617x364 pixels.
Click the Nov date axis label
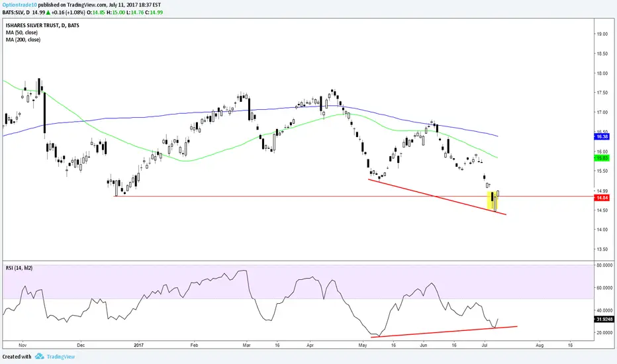pyautogui.click(x=23, y=345)
